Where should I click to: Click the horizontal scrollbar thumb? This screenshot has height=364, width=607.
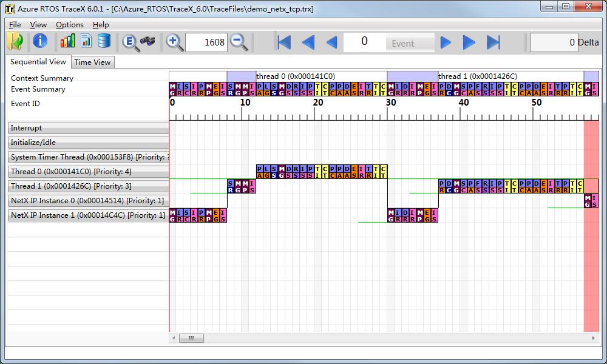click(191, 338)
